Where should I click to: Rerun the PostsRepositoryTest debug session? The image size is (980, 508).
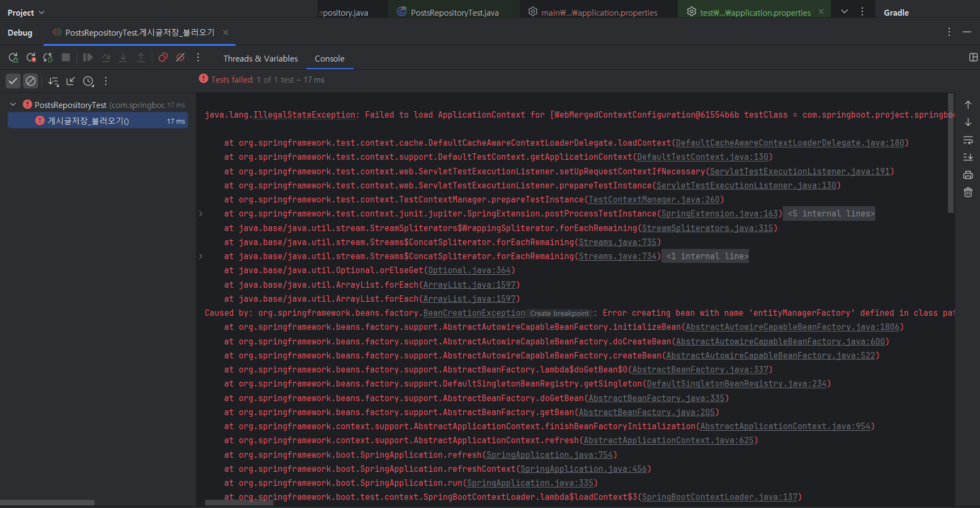(13, 57)
